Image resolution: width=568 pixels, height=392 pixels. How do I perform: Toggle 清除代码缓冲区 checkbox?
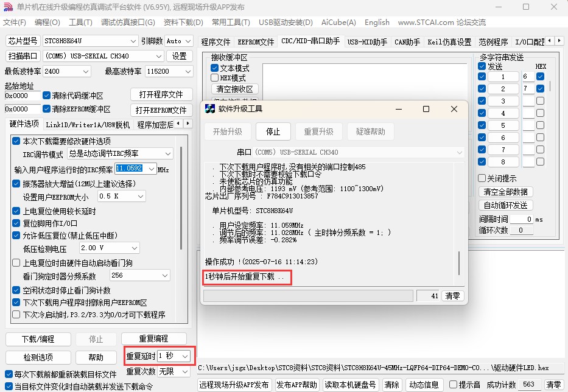click(46, 96)
